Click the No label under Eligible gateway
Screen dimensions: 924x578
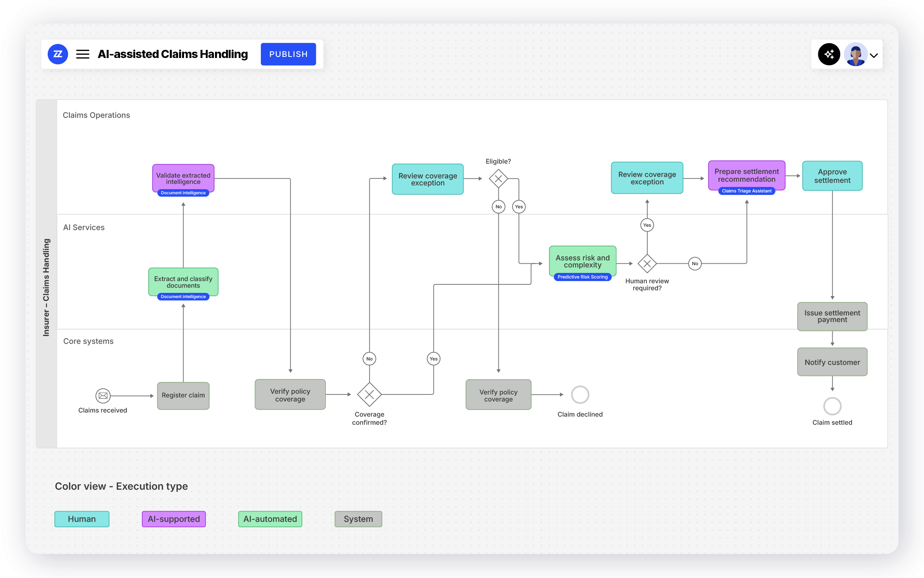pos(498,207)
